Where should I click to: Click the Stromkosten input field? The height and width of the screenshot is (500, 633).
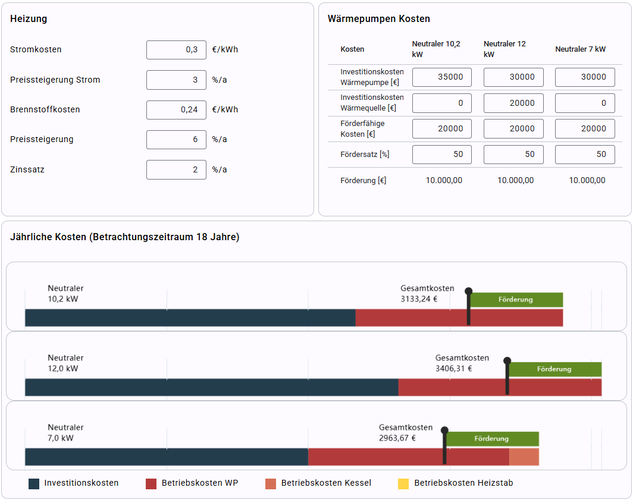[176, 50]
